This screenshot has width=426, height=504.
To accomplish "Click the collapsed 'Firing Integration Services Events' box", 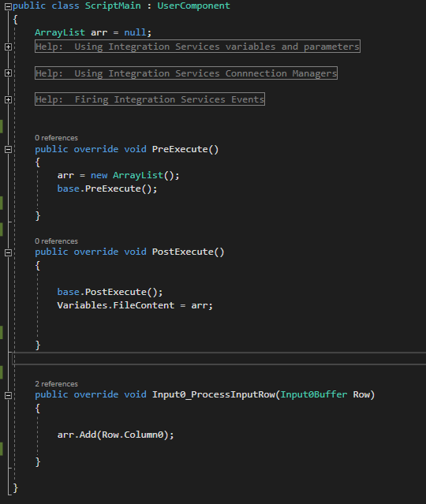I will click(150, 99).
